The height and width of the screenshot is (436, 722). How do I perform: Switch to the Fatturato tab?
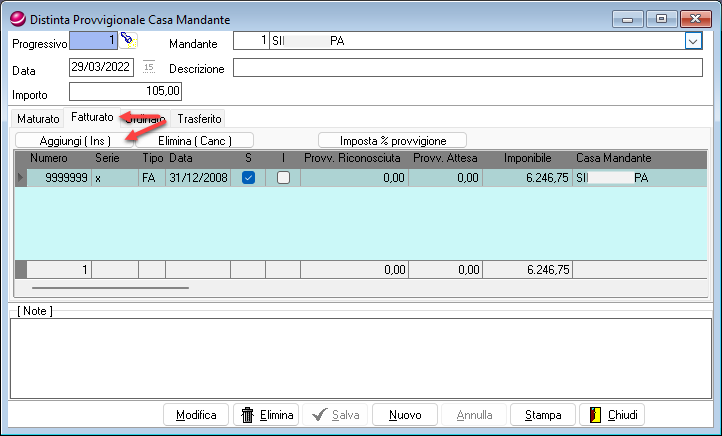coord(92,117)
